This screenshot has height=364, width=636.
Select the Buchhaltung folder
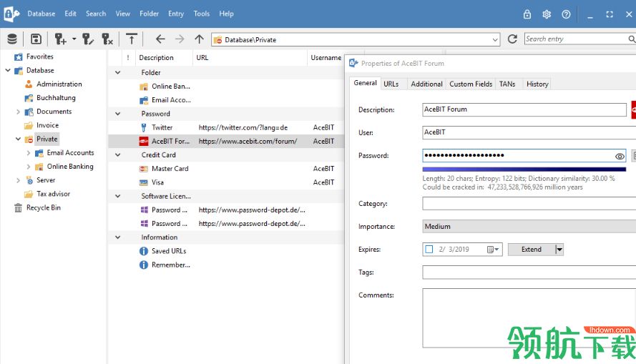click(x=56, y=98)
